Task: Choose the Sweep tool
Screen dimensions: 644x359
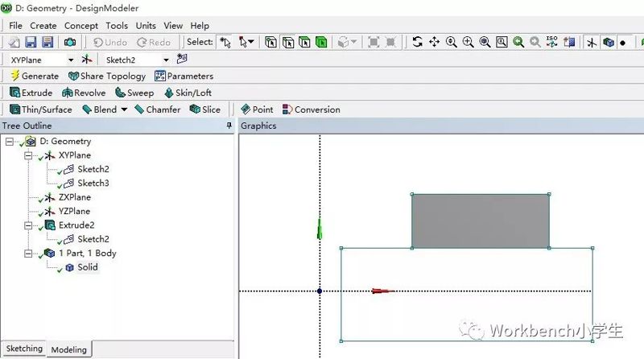Action: [x=134, y=93]
